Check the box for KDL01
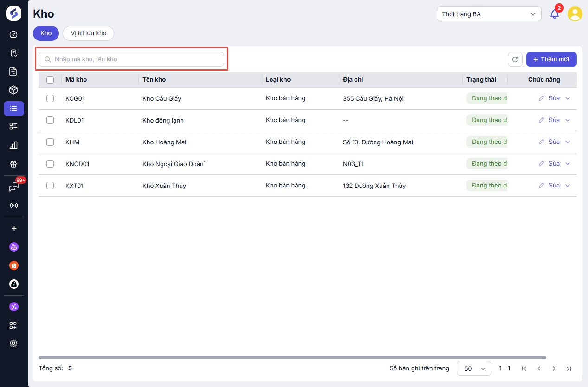The width and height of the screenshot is (588, 387). [50, 120]
